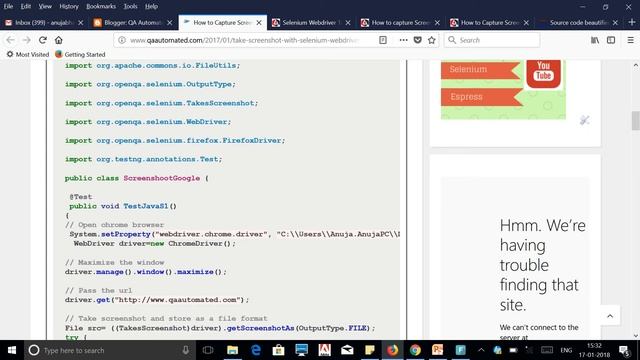The image size is (640, 360).
Task: Reload the current page
Action: 42,40
